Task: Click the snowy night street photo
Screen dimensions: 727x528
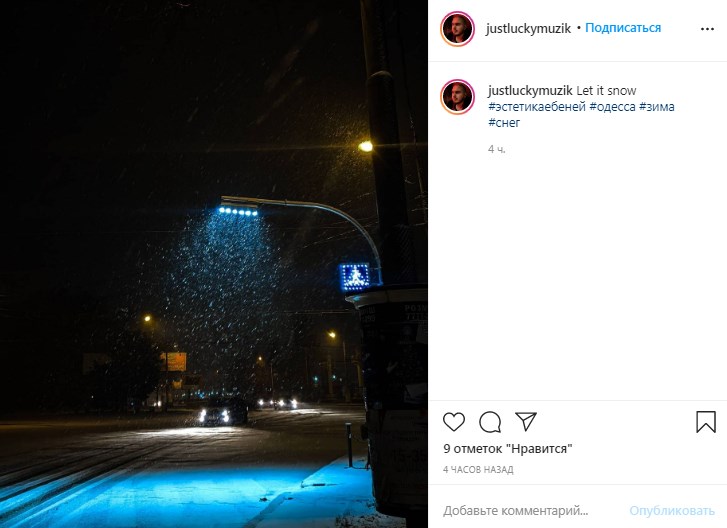Action: [x=214, y=264]
